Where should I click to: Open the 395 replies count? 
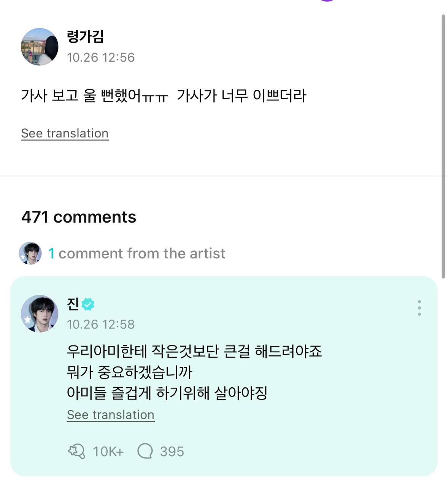172,452
